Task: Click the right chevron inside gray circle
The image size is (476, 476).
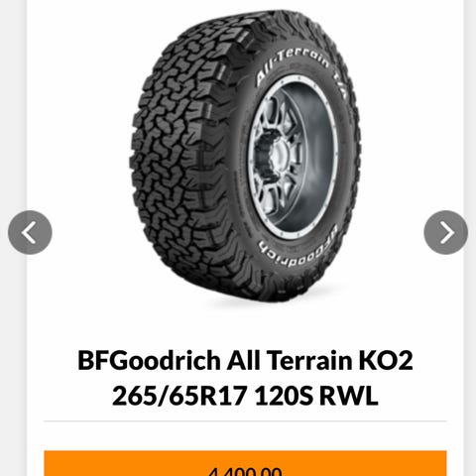Action: point(447,232)
